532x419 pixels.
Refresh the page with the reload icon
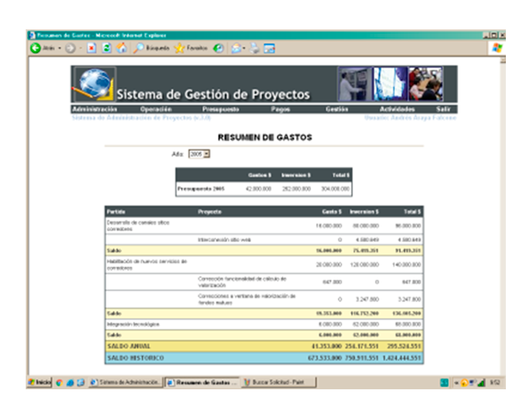106,48
